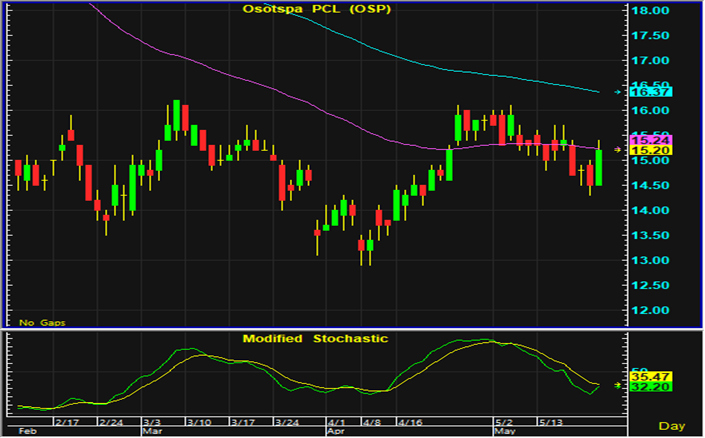Click the 18.00 price axis label

point(650,10)
